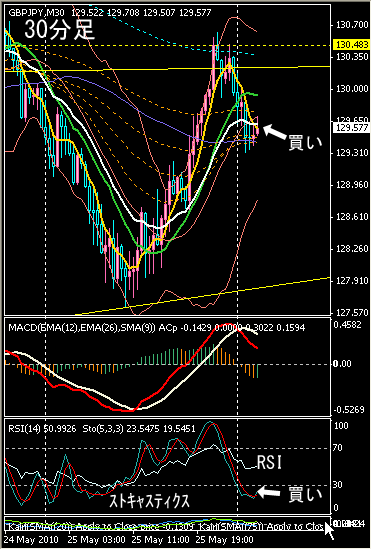Select the 130.700 price axis label

pos(352,25)
